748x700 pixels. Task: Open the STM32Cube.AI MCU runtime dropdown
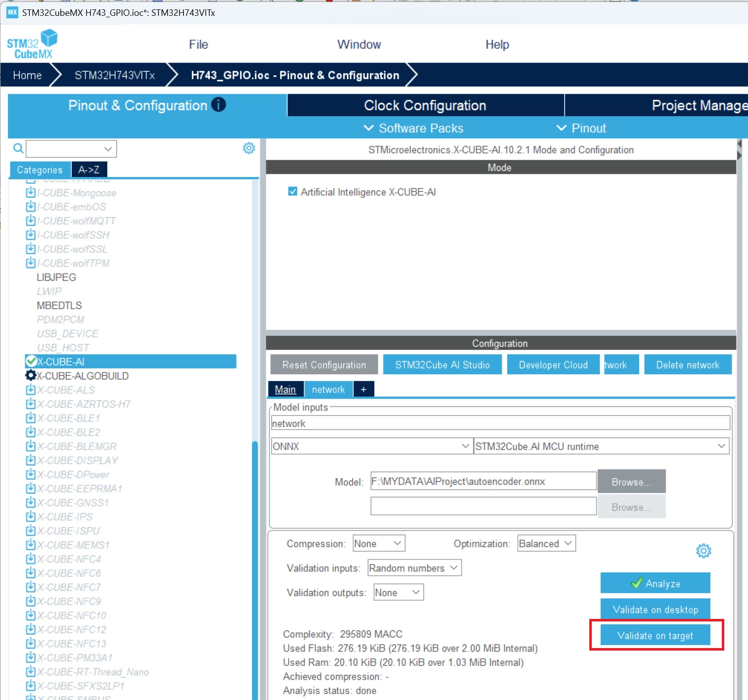pos(601,446)
